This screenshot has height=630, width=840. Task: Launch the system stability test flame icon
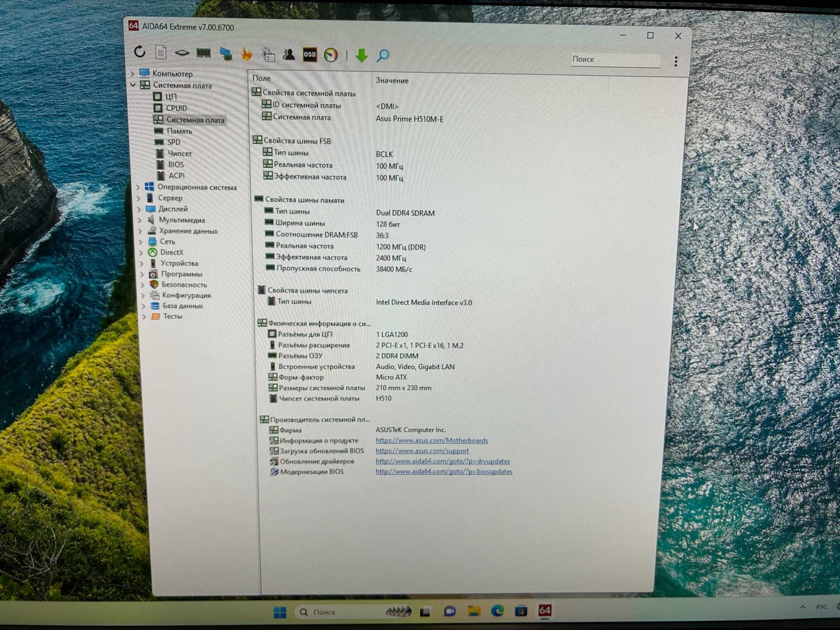(247, 54)
